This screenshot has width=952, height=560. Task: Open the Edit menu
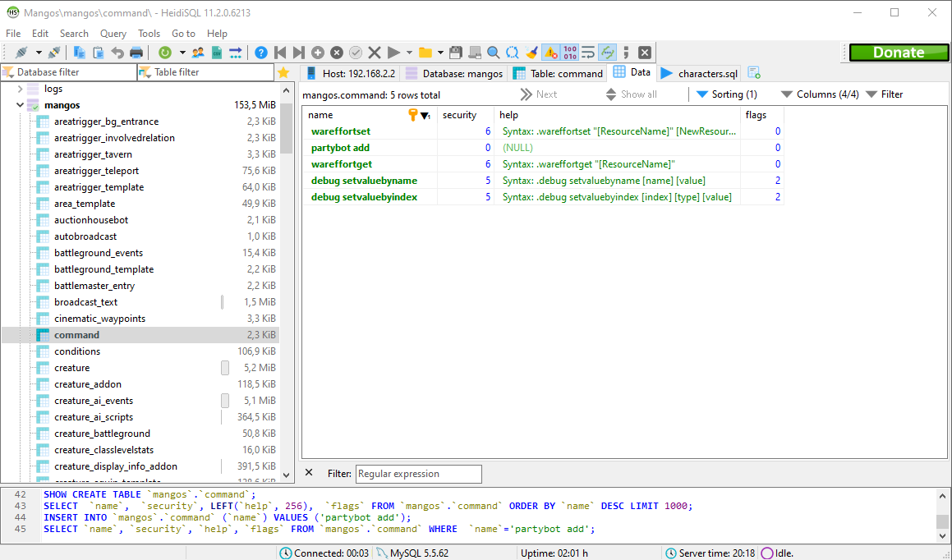[40, 34]
